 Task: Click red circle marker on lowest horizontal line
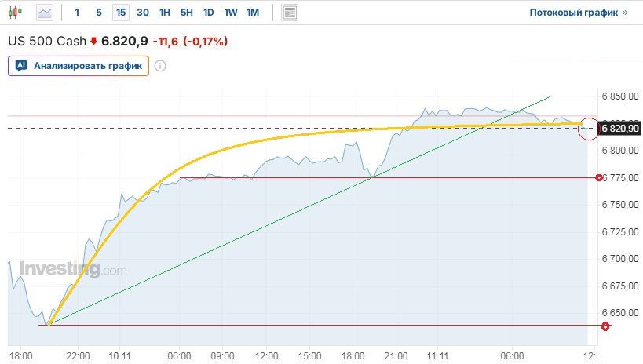point(605,325)
